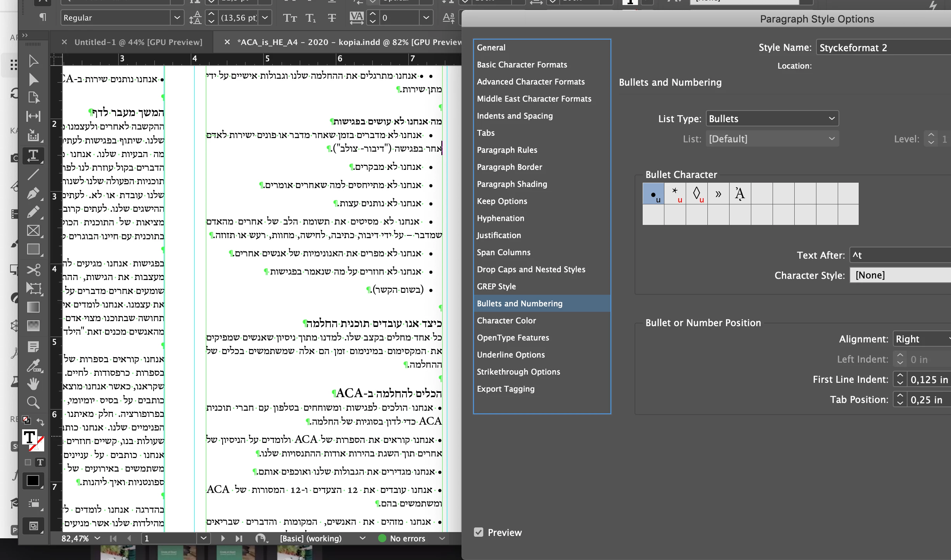Activate the Hand tool
This screenshot has height=560, width=951.
tap(33, 384)
